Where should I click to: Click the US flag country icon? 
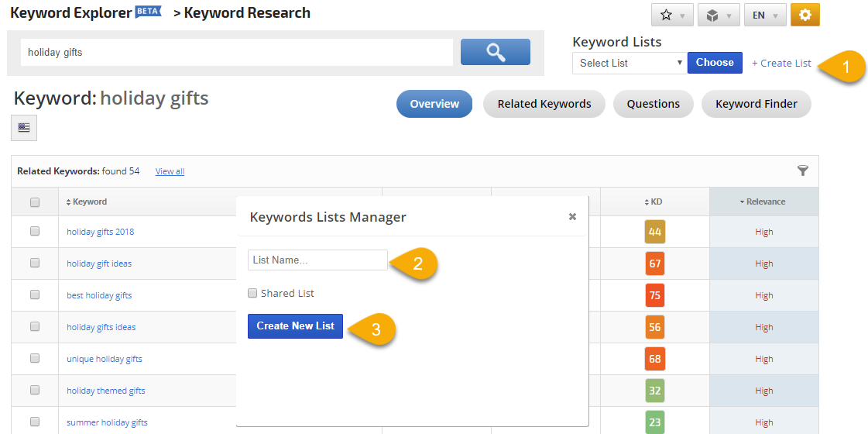[24, 128]
